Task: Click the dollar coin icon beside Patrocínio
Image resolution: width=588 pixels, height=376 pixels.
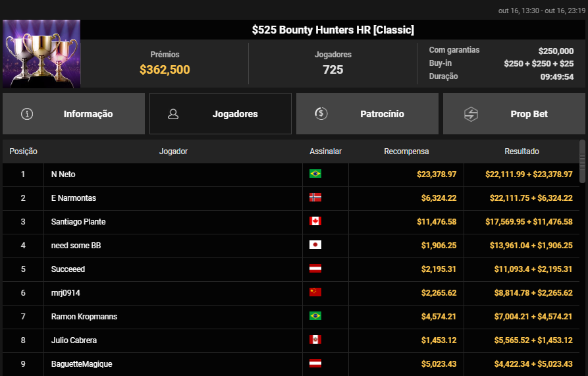Action: pos(321,113)
